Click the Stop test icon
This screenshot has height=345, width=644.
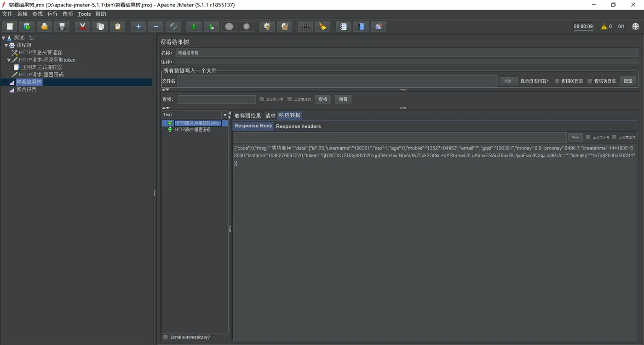(x=229, y=26)
